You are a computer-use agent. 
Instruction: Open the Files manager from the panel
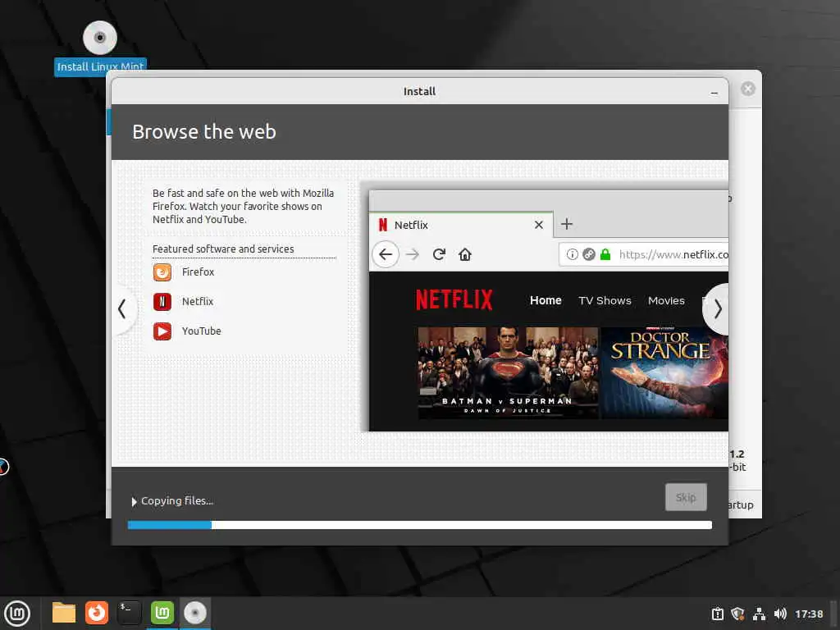64,613
